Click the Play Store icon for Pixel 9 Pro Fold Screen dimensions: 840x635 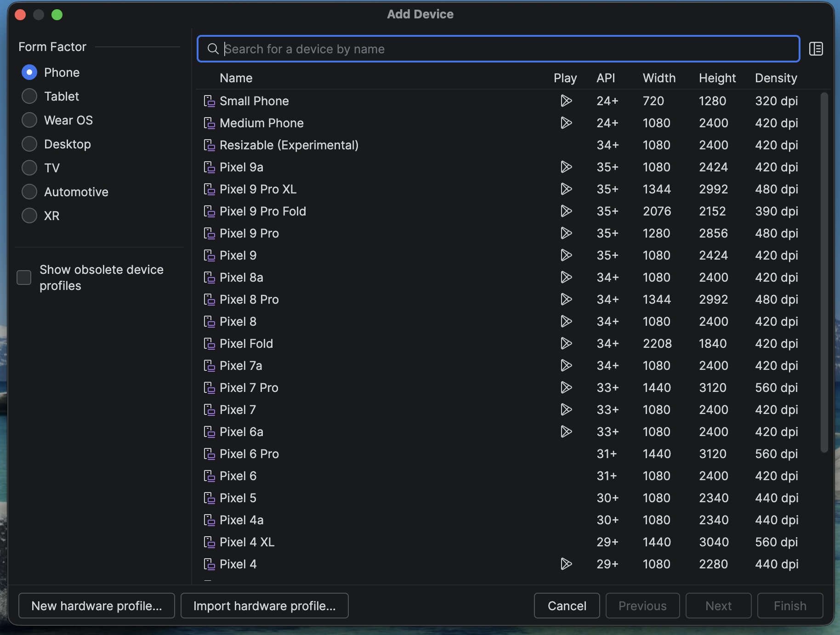566,211
